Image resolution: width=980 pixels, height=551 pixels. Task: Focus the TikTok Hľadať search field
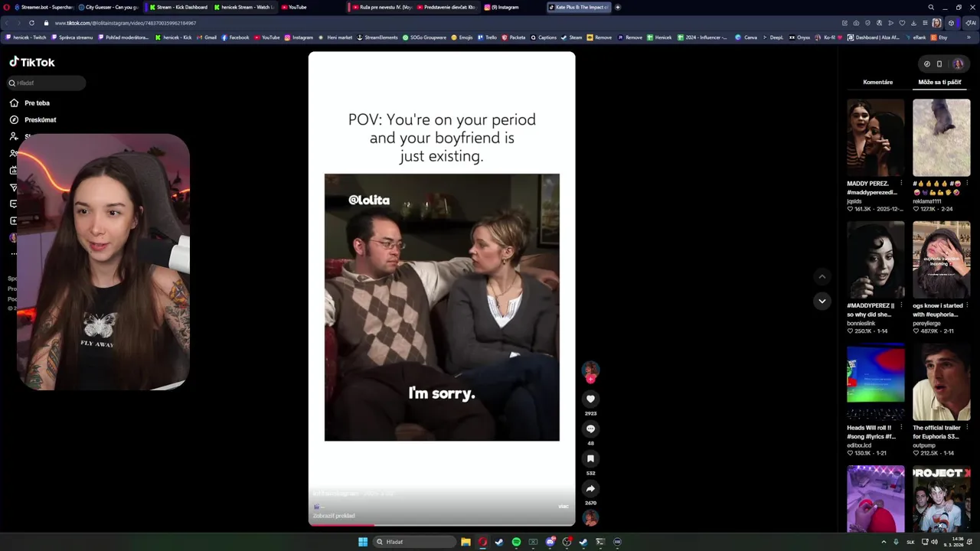point(46,83)
